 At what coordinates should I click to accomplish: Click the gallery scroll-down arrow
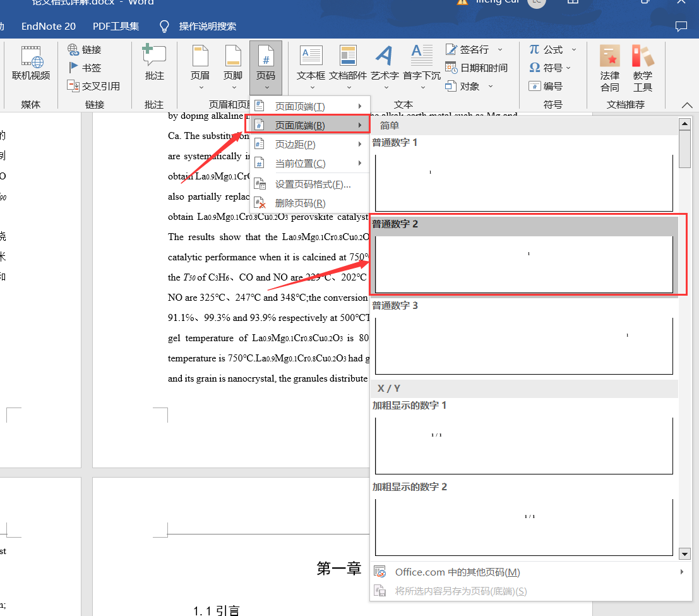(x=684, y=553)
